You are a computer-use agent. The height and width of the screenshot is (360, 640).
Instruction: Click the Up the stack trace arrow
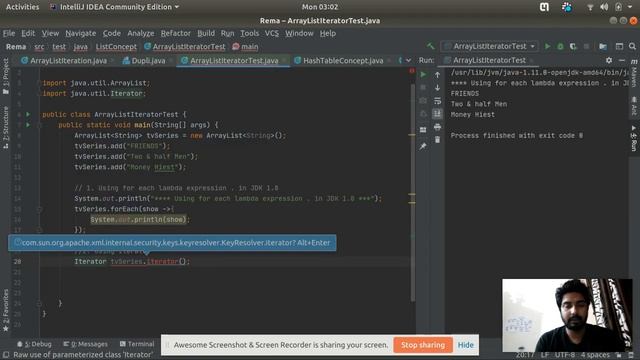tap(437, 75)
